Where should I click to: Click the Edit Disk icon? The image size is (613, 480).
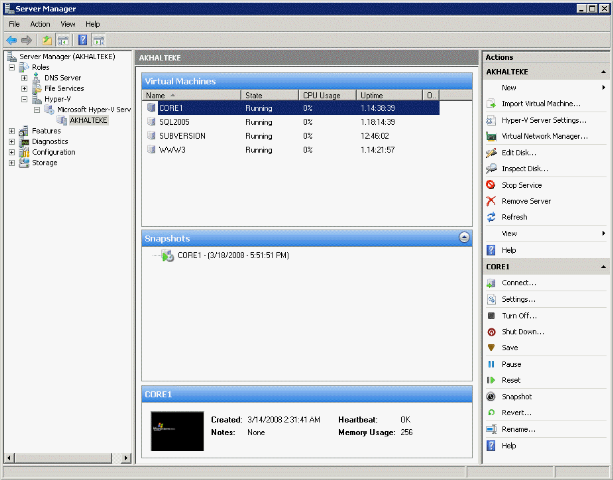point(491,152)
